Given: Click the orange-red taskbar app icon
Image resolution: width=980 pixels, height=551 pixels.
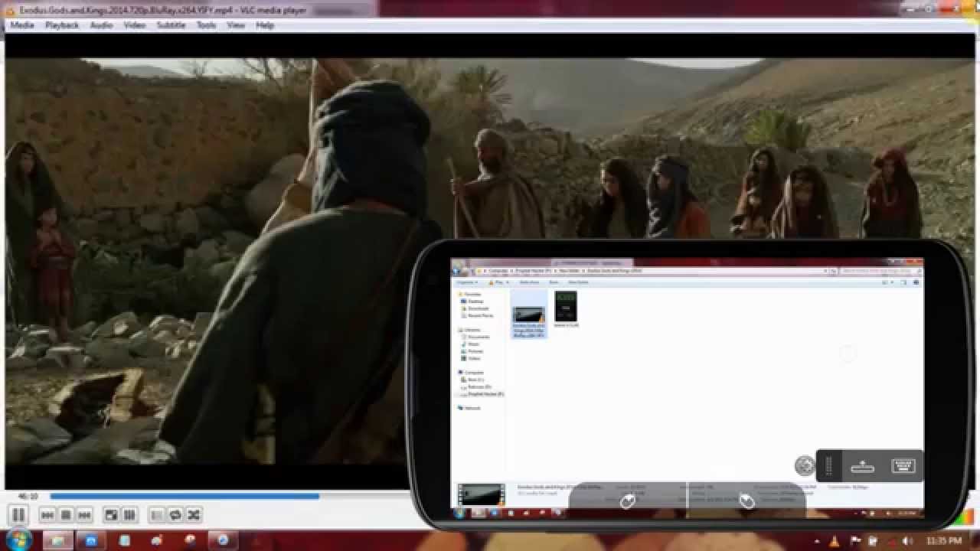Looking at the screenshot, I should click(190, 540).
